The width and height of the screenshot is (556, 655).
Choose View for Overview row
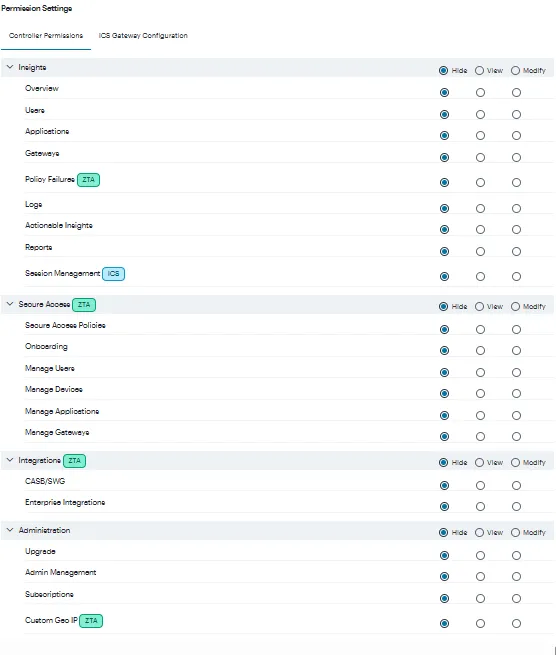480,92
